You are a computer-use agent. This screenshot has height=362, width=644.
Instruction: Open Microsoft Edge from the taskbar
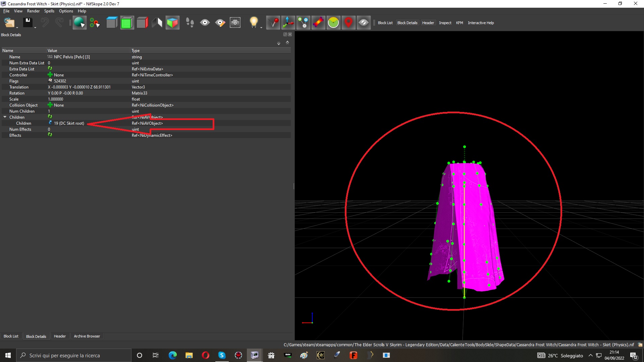172,355
